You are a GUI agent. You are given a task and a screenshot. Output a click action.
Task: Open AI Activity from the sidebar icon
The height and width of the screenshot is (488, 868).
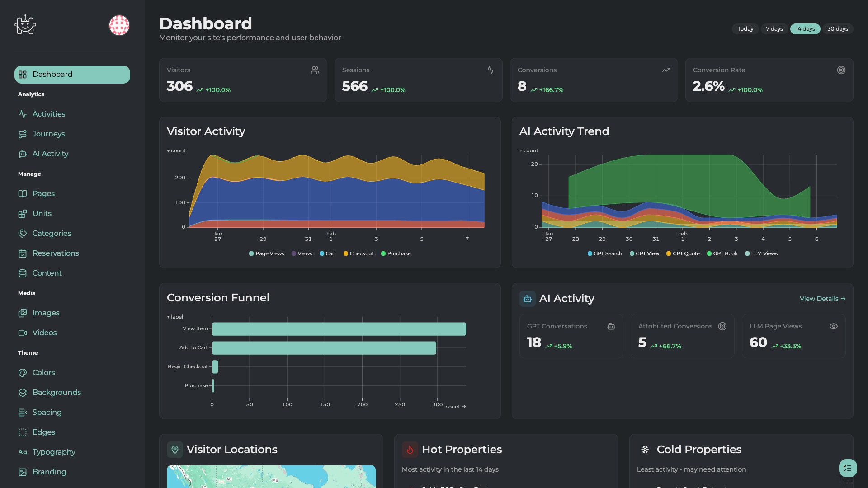tap(23, 154)
